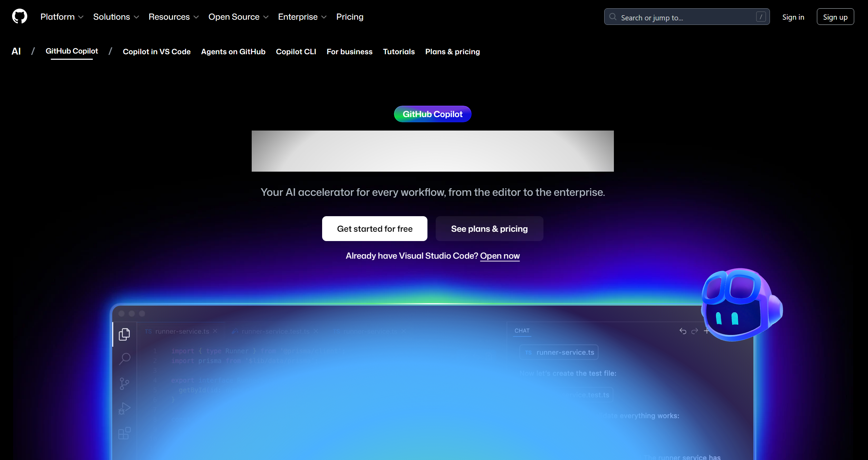Click the undo arrow in the chat panel

[683, 331]
